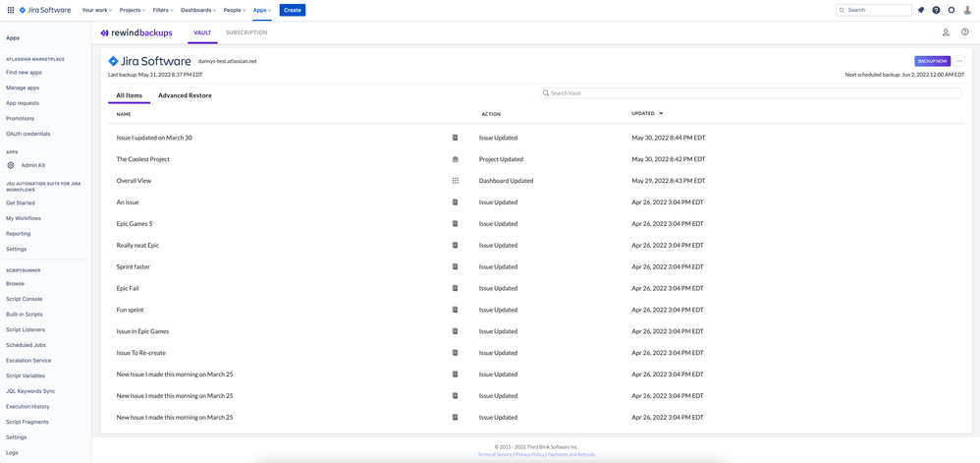The height and width of the screenshot is (463, 980).
Task: Open Reporting in sidebar
Action: click(x=18, y=233)
